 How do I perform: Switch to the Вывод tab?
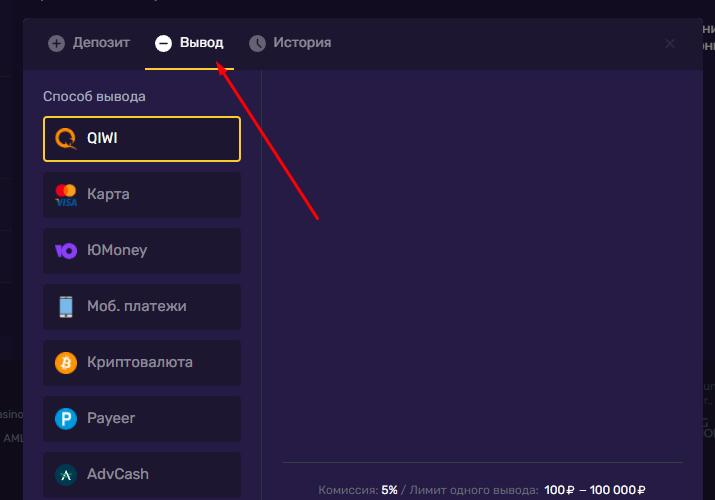pyautogui.click(x=200, y=43)
